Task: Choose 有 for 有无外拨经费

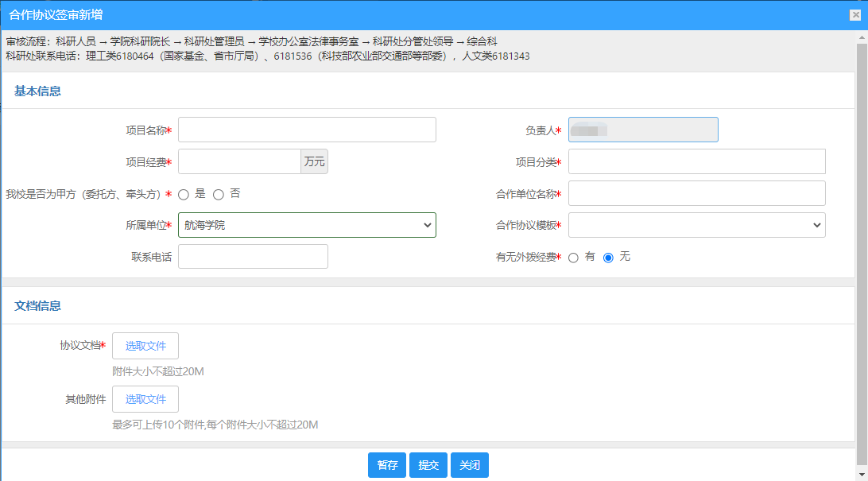Action: pos(573,258)
